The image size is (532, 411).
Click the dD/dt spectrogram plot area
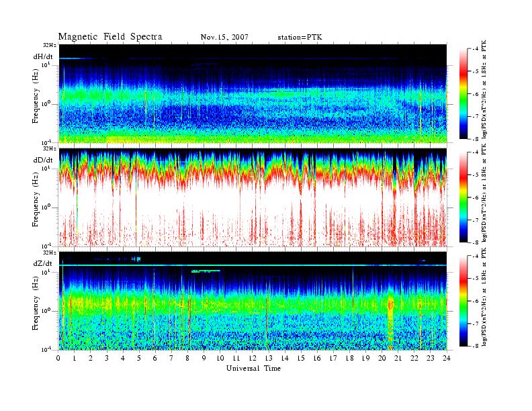(x=253, y=197)
